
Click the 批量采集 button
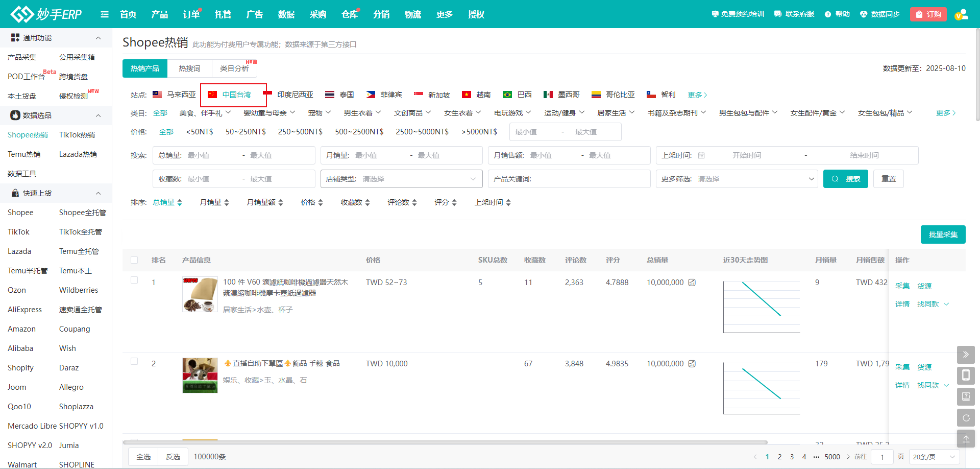(943, 235)
